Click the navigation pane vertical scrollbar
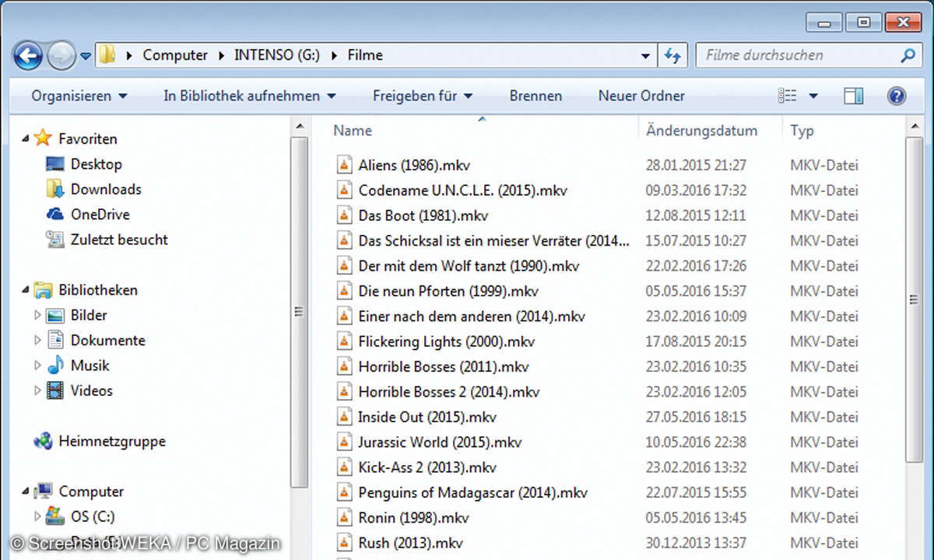The width and height of the screenshot is (934, 560). pyautogui.click(x=298, y=311)
